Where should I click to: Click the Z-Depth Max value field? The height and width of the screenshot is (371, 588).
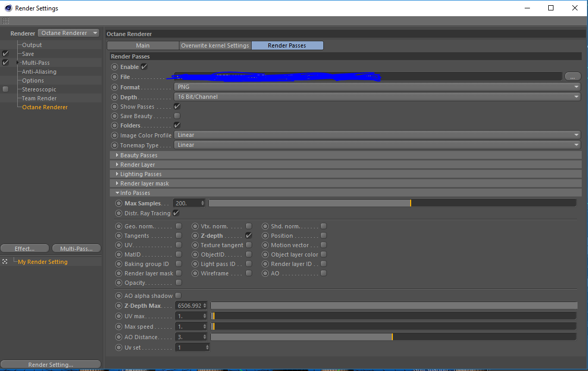tap(189, 306)
